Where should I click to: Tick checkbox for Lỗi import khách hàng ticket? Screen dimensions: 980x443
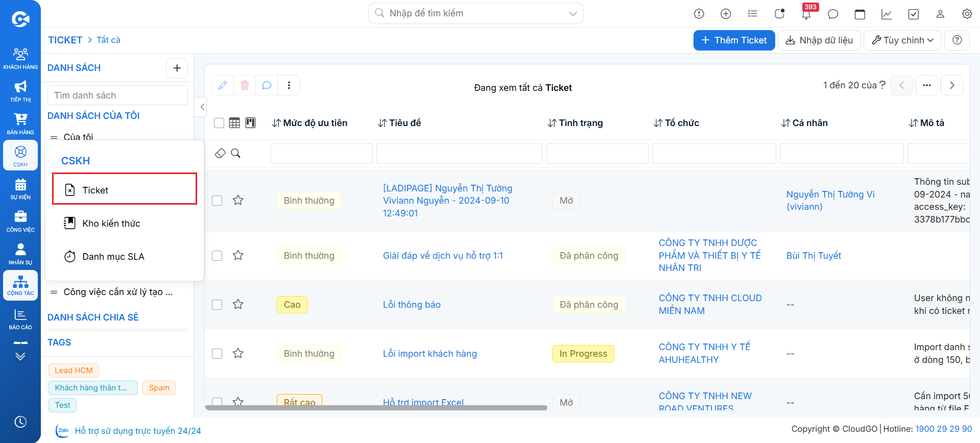coord(217,354)
